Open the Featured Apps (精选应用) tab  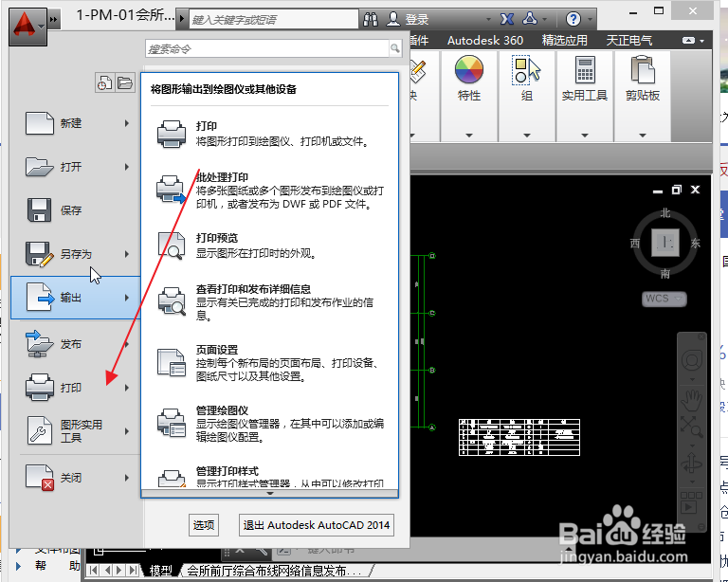coord(565,41)
